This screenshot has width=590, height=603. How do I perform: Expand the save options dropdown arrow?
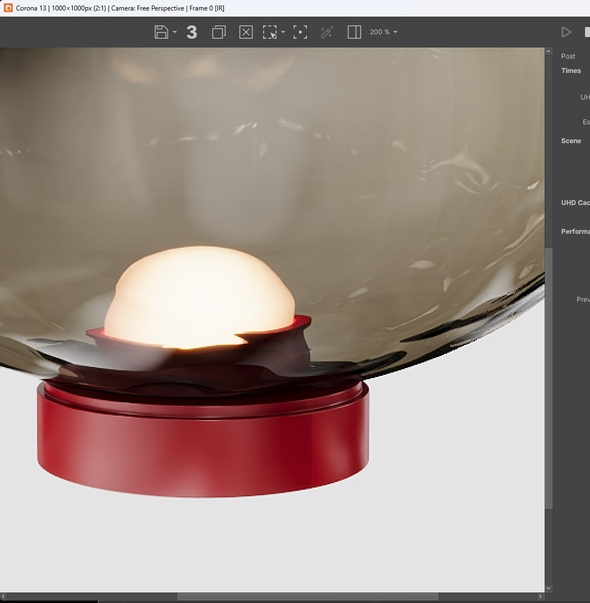[175, 32]
